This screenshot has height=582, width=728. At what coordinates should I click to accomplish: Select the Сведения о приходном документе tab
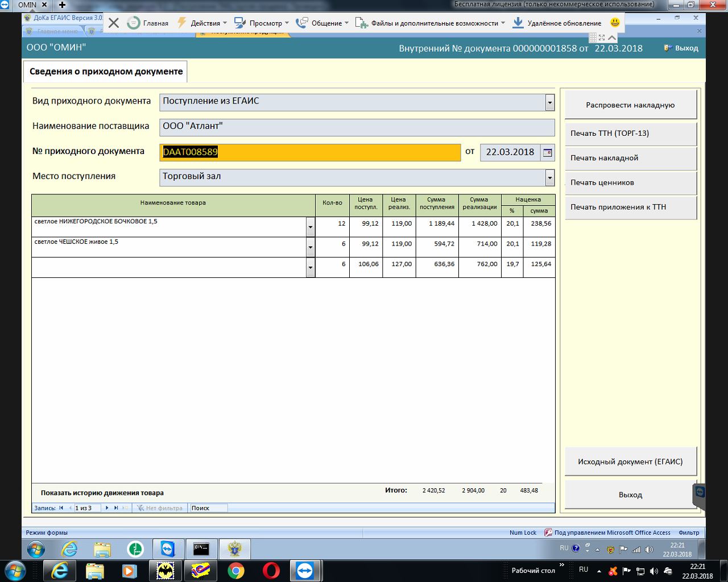point(106,72)
